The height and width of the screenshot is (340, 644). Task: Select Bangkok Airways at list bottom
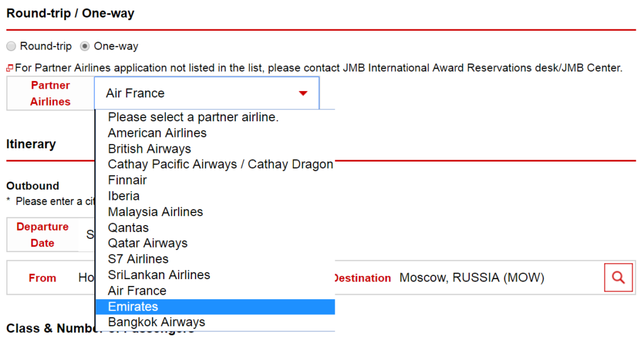pyautogui.click(x=215, y=322)
